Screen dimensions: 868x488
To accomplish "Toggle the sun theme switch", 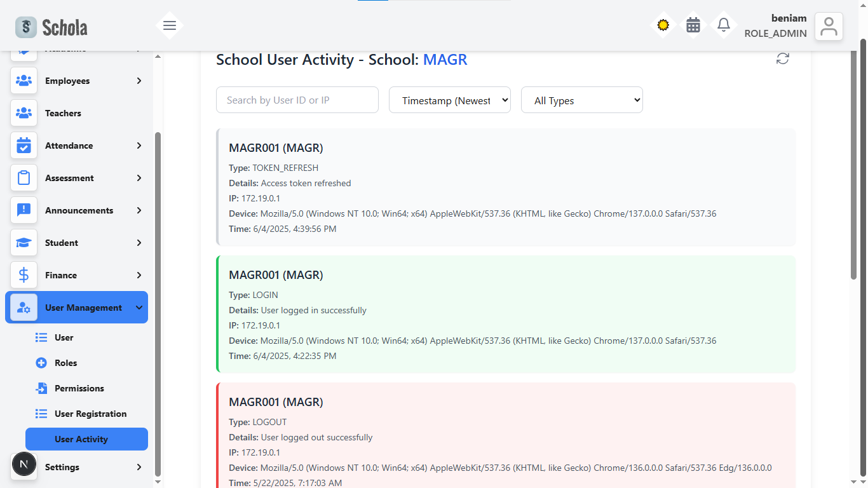I will coord(663,25).
